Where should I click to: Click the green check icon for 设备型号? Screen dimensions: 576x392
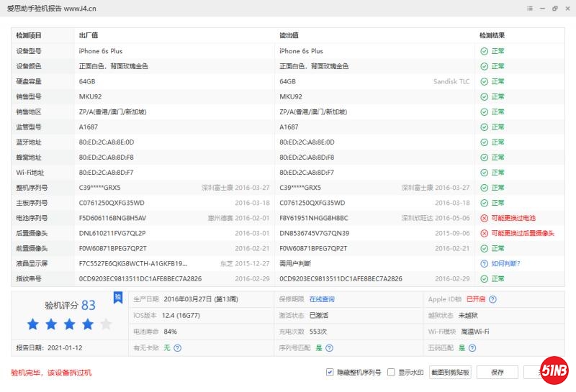(x=484, y=51)
